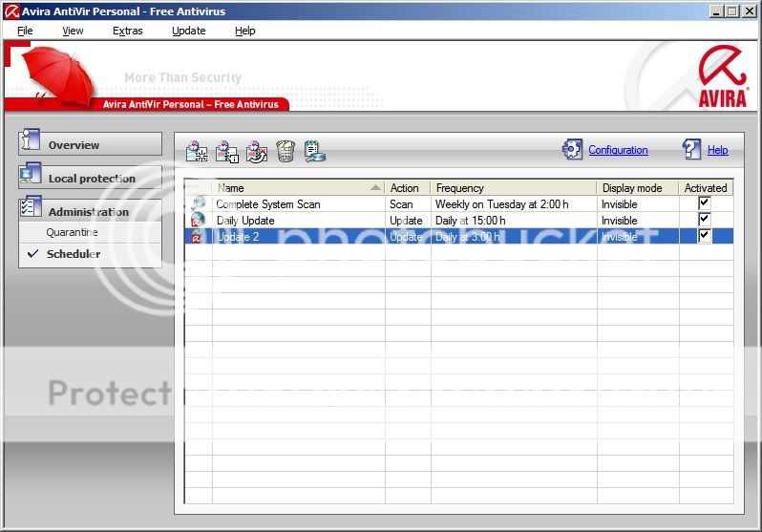Viewport: 762px width, 532px height.
Task: Select the Update 2 job name
Action: click(x=238, y=237)
